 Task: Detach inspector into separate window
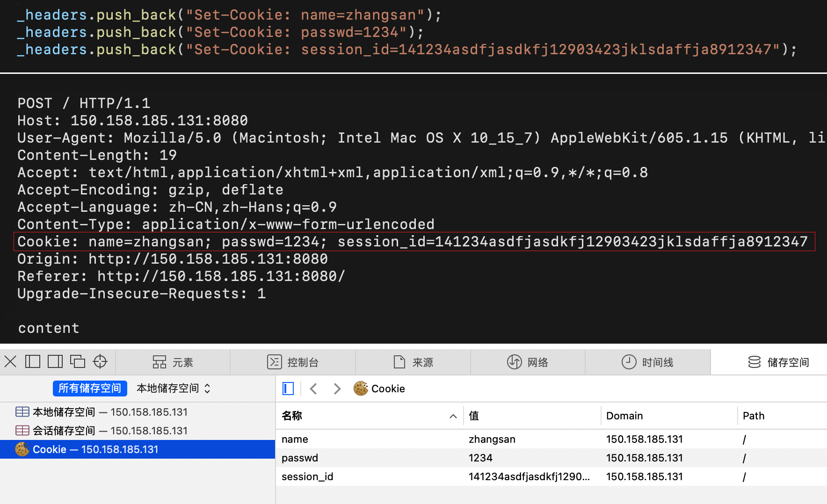tap(78, 361)
